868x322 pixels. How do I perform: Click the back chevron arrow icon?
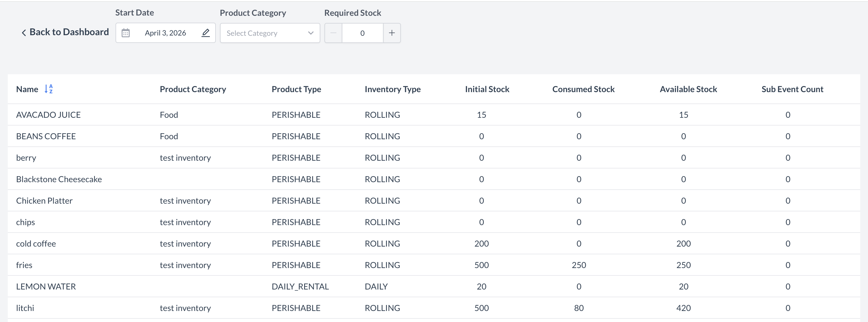tap(24, 32)
